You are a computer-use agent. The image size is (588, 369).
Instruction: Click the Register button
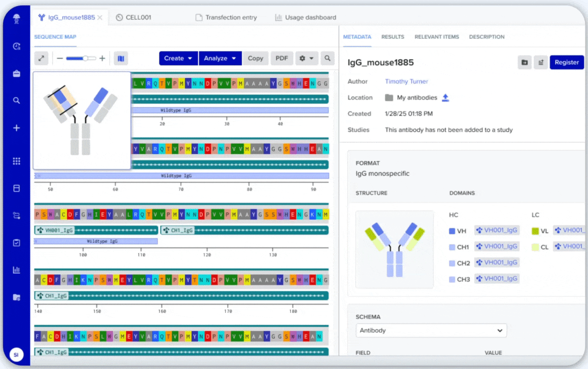[x=567, y=62]
